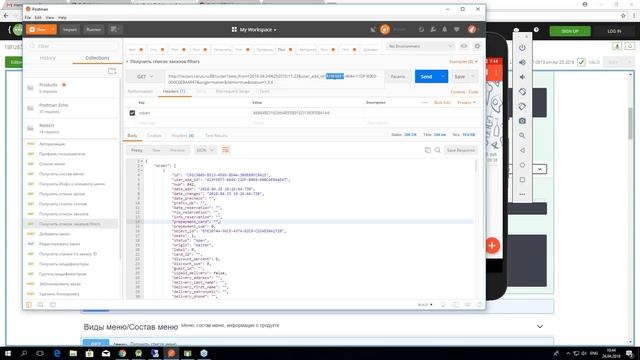The height and width of the screenshot is (360, 640).
Task: Click the Postman heart icon
Action: 457,29
